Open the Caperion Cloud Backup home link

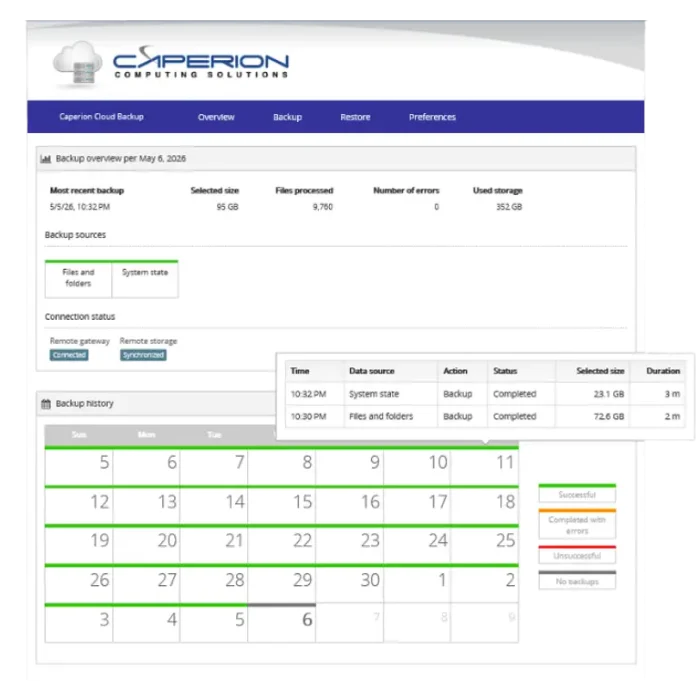[101, 117]
